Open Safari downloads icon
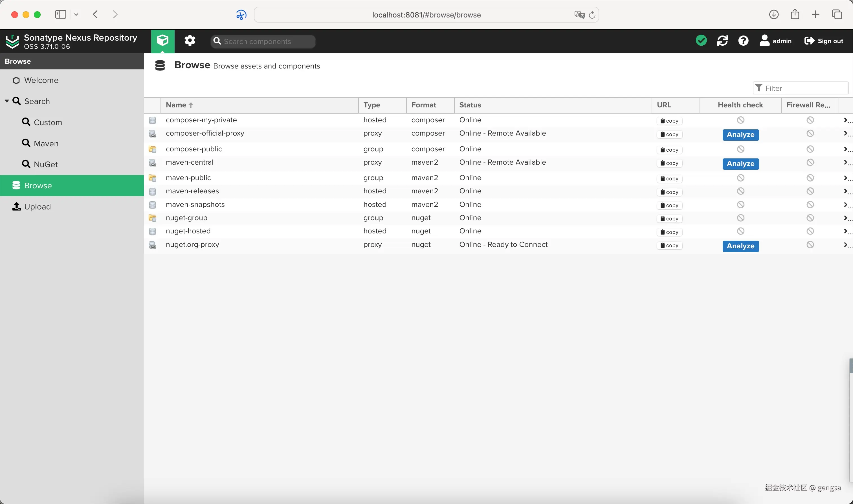 tap(774, 15)
